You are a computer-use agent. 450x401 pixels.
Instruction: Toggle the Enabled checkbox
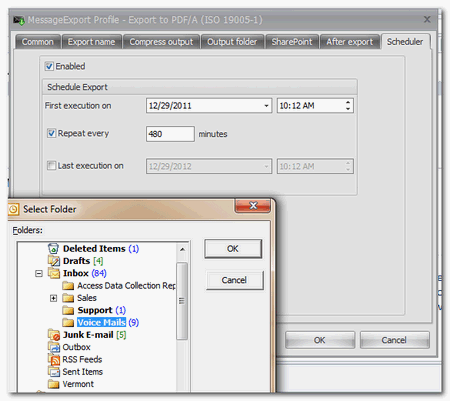[x=49, y=66]
